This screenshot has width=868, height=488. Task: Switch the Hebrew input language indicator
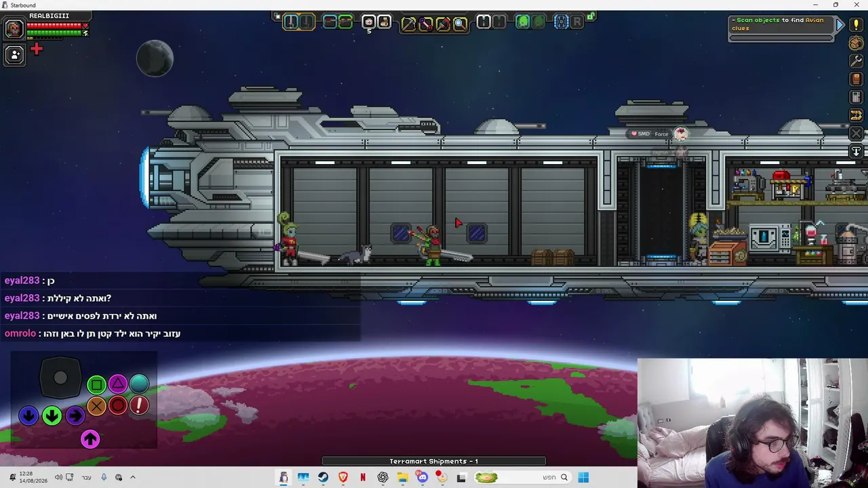[86, 477]
